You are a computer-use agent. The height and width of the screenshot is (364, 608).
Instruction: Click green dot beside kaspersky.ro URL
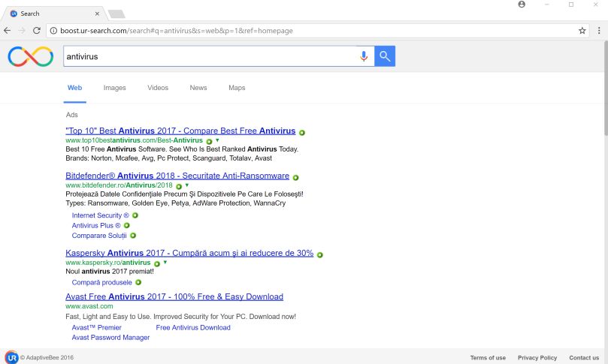coord(157,263)
